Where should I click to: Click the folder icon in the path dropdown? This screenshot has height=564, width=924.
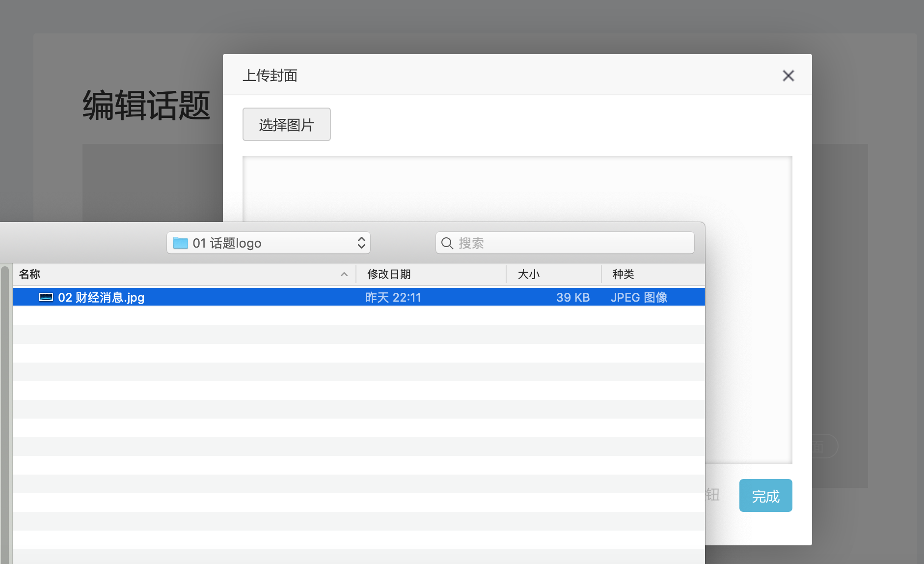coord(181,243)
